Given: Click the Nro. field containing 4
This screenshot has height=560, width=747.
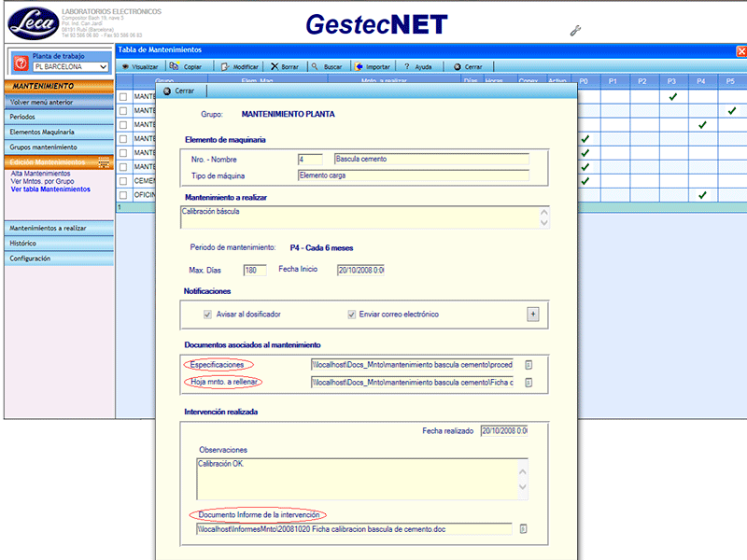Looking at the screenshot, I should pos(310,160).
